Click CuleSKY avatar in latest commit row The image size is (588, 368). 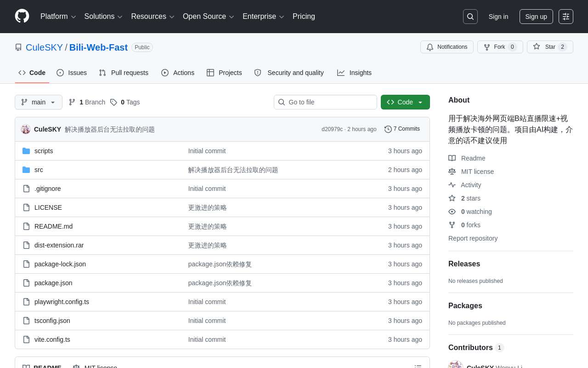(26, 129)
